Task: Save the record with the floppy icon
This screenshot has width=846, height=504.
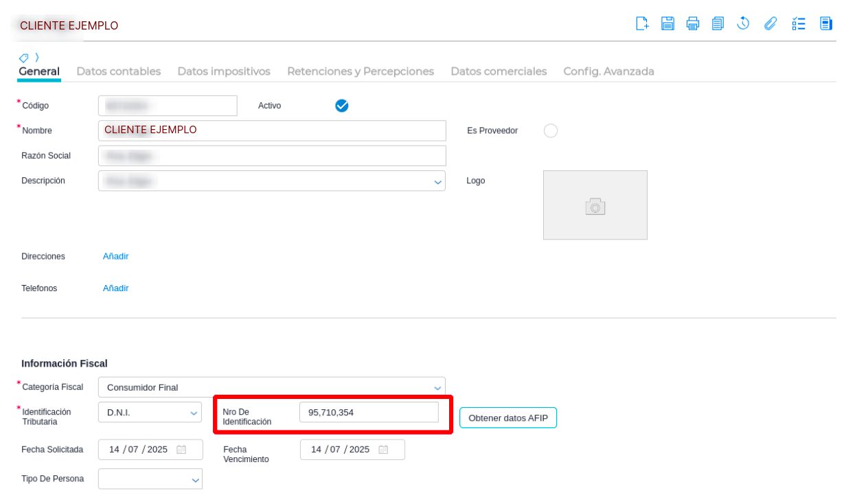Action: click(667, 23)
